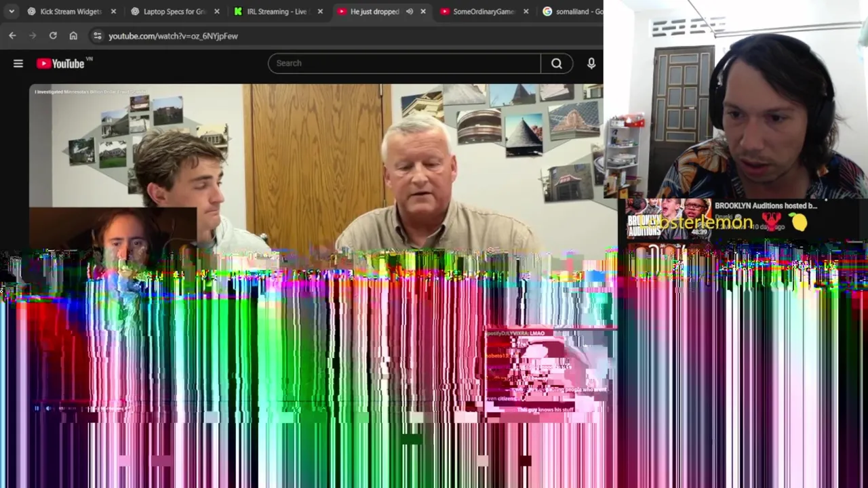Image resolution: width=868 pixels, height=488 pixels.
Task: Switch to the Kick Stream Widgets tab
Action: coord(71,12)
